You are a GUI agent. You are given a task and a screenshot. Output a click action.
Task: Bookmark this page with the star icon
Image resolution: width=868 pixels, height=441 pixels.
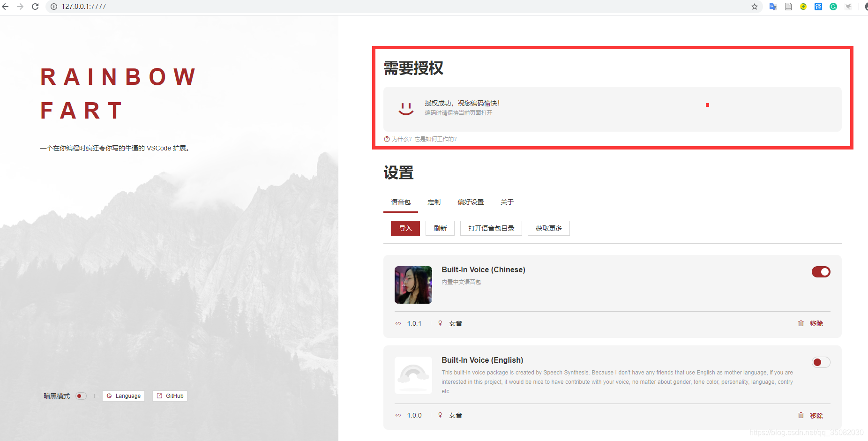[x=755, y=7]
